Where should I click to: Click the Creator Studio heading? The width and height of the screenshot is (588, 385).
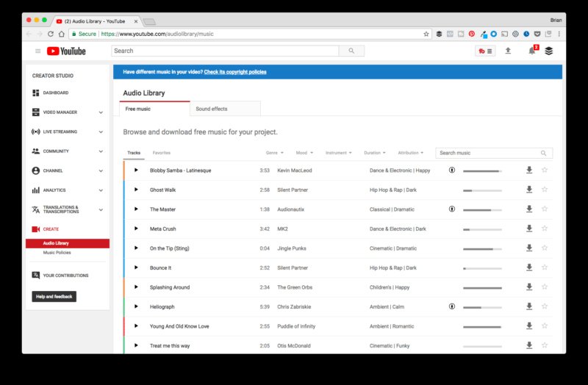[53, 76]
